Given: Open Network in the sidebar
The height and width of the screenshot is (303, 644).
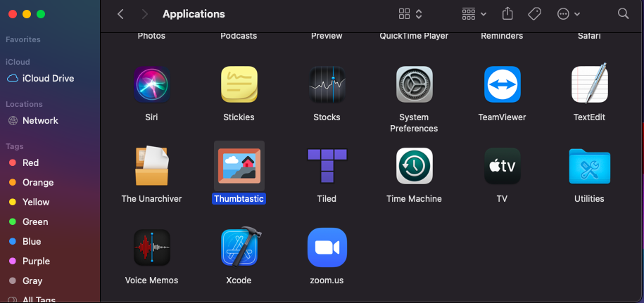Looking at the screenshot, I should tap(34, 120).
